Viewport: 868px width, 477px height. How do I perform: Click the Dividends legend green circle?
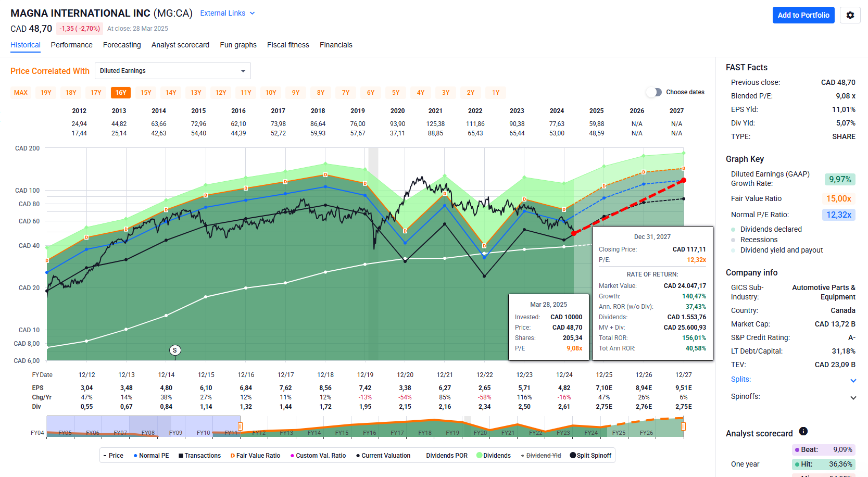pos(479,456)
